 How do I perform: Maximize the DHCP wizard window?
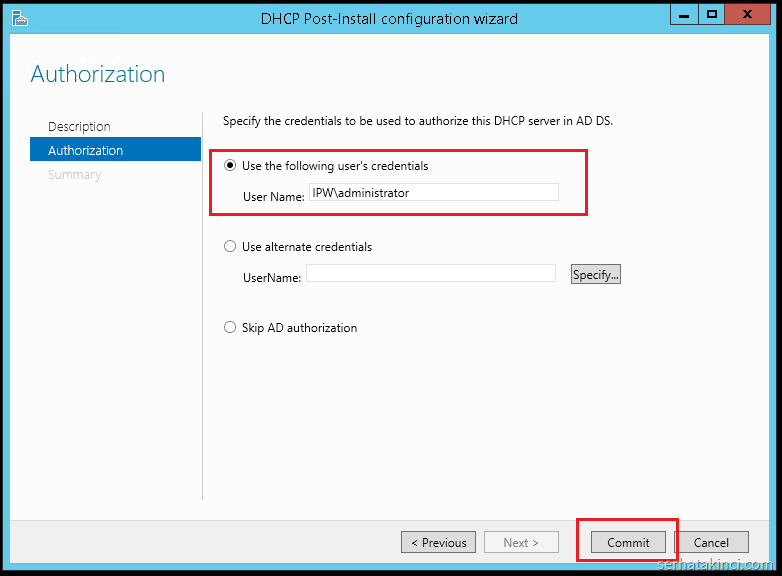tap(711, 15)
